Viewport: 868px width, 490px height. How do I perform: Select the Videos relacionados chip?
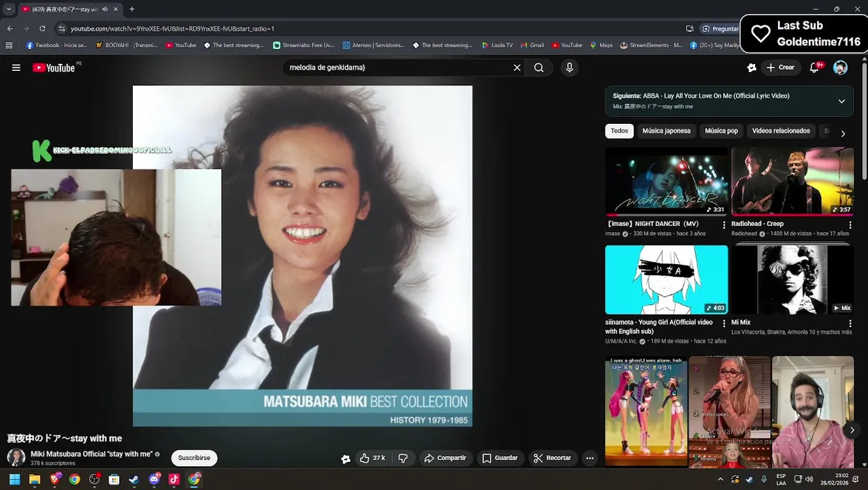click(x=781, y=131)
